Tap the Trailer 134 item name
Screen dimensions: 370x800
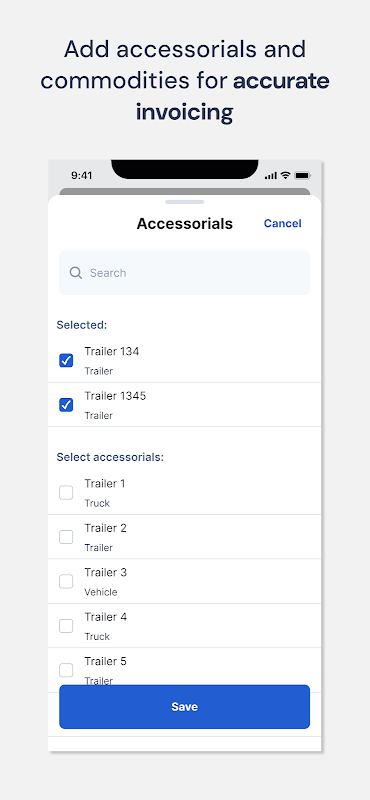(112, 352)
